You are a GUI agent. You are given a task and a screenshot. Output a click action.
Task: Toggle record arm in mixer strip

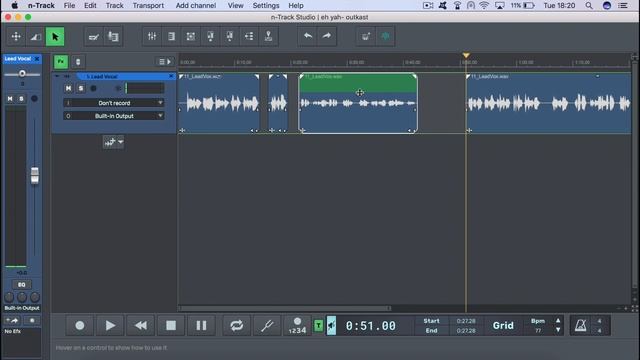pyautogui.click(x=34, y=98)
